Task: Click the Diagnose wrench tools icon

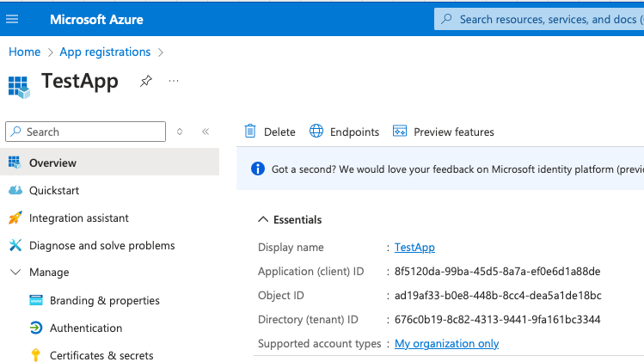Action: [15, 245]
